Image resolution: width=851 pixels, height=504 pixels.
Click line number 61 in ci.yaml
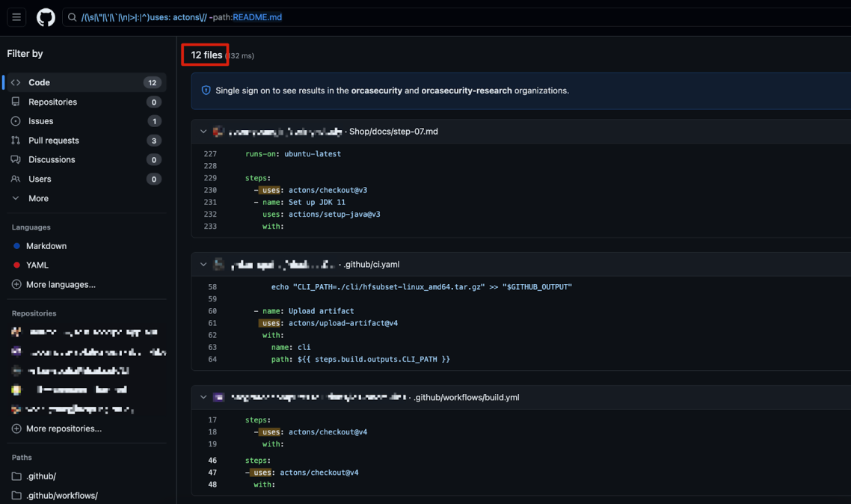212,323
